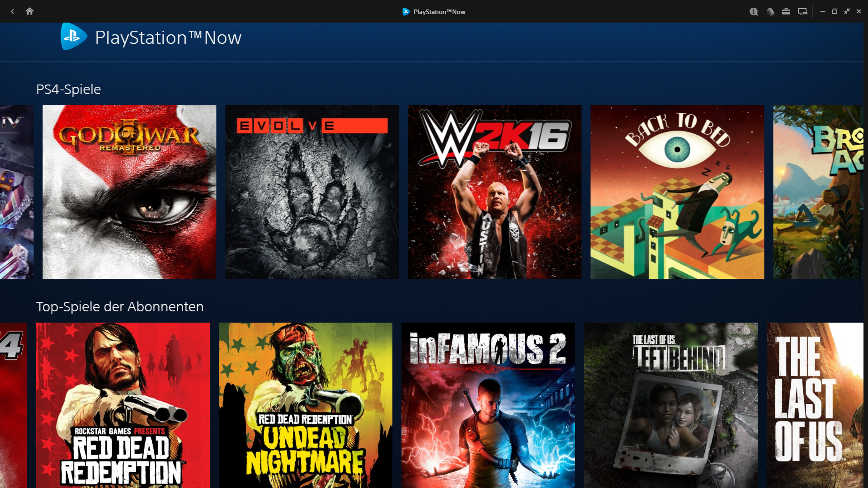Go to home via house icon
This screenshot has height=488, width=868.
click(29, 11)
